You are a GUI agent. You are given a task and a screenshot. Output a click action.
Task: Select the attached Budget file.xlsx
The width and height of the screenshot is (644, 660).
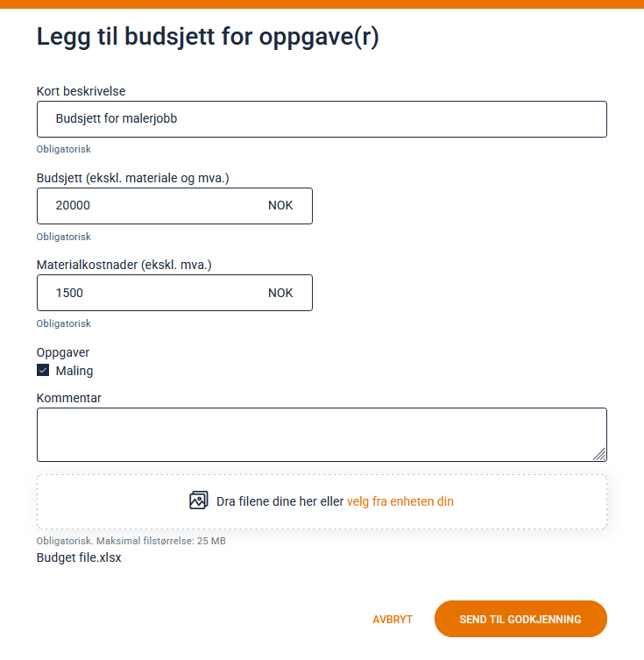(x=79, y=557)
